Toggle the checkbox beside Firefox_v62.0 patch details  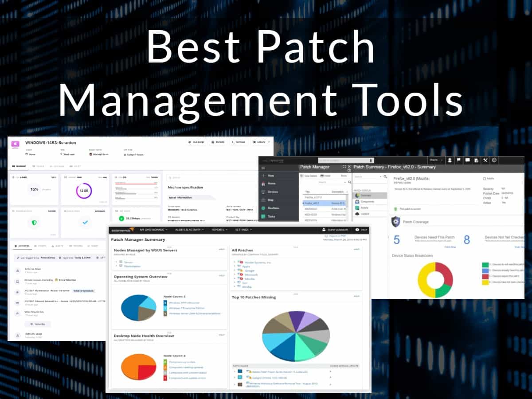click(484, 178)
